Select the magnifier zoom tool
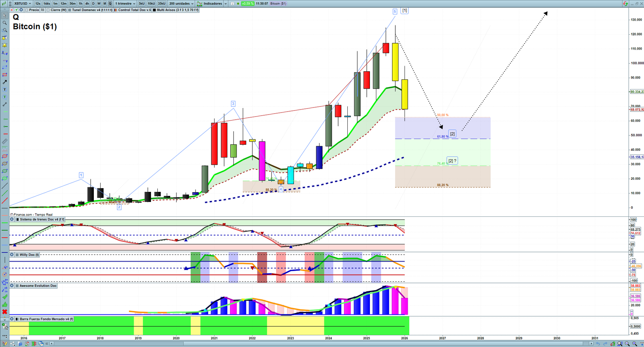 (x=4, y=23)
